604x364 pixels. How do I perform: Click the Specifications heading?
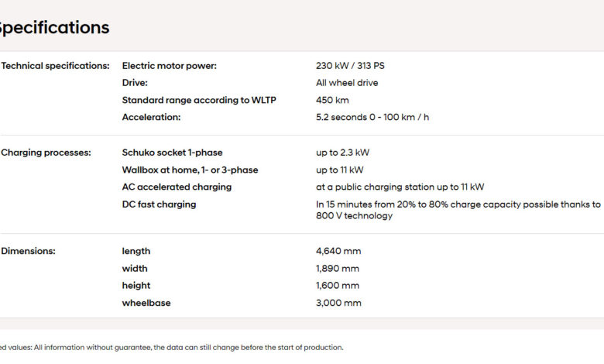pos(54,28)
